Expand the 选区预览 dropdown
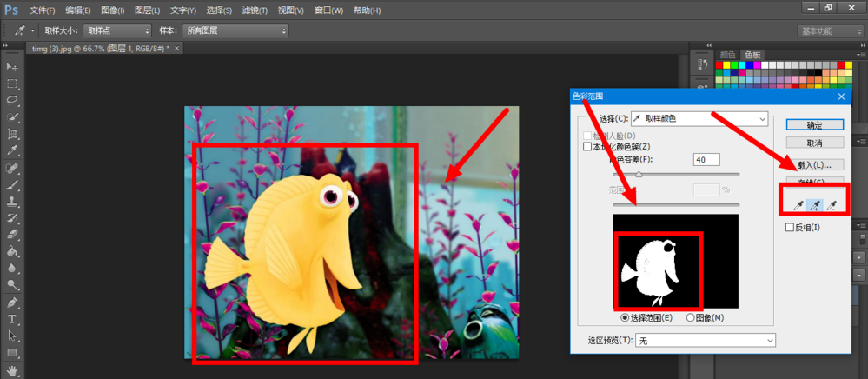This screenshot has width=868, height=379. (706, 340)
